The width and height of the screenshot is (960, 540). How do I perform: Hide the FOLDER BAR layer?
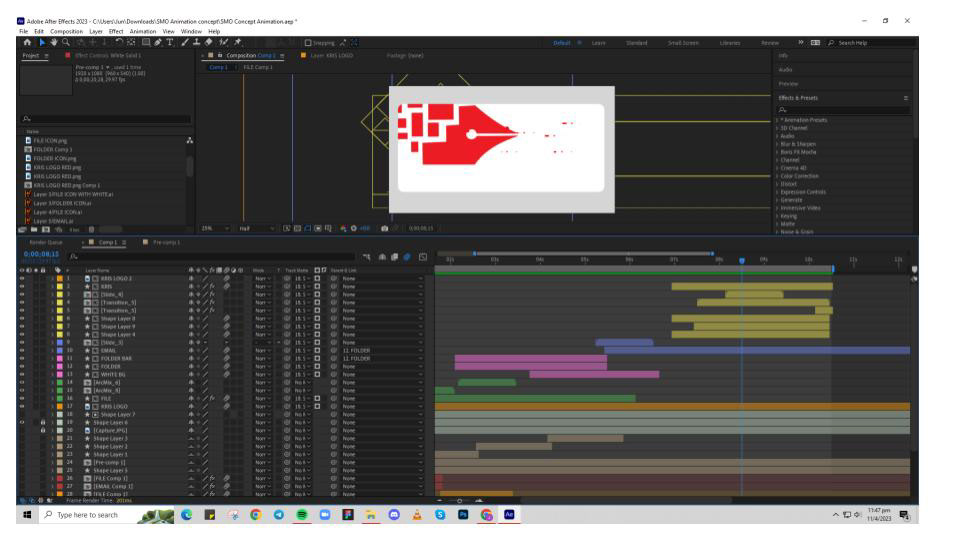22,359
